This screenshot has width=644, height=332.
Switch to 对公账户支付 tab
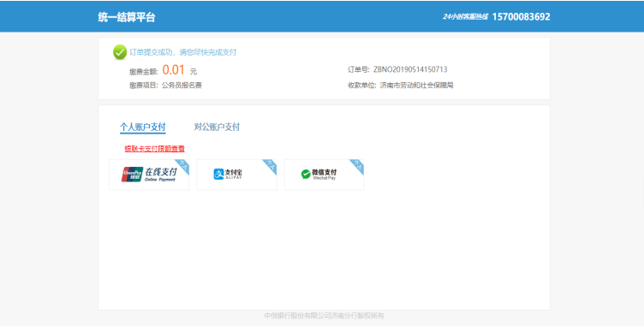pos(217,127)
